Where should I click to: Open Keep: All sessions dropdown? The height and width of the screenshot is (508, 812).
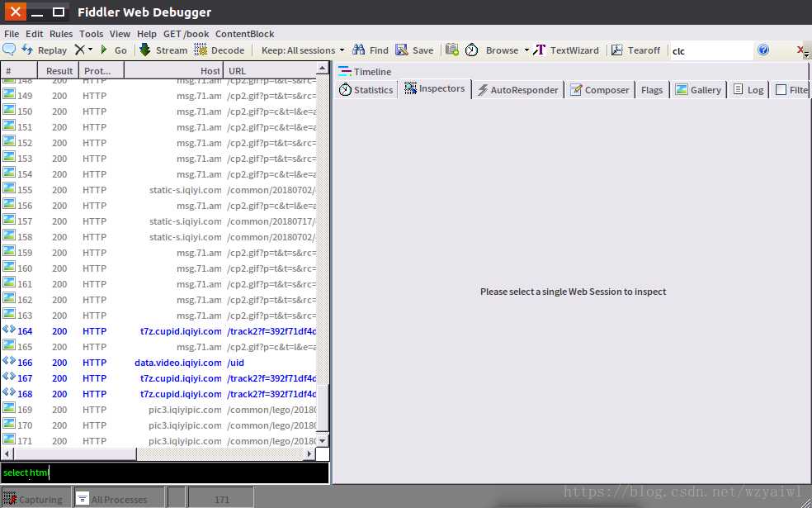tap(303, 50)
